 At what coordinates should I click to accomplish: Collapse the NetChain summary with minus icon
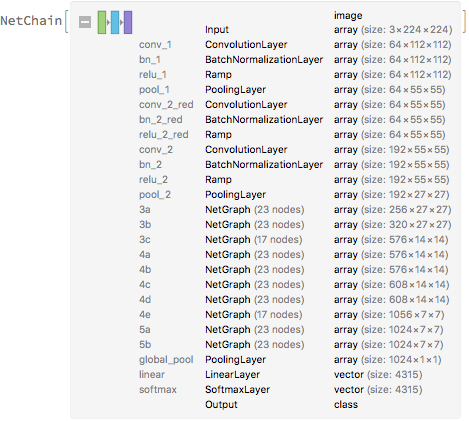(x=85, y=22)
